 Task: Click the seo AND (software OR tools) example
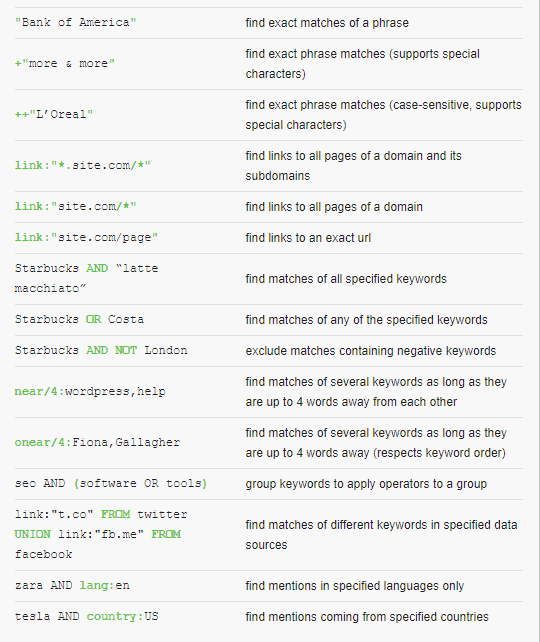[111, 484]
